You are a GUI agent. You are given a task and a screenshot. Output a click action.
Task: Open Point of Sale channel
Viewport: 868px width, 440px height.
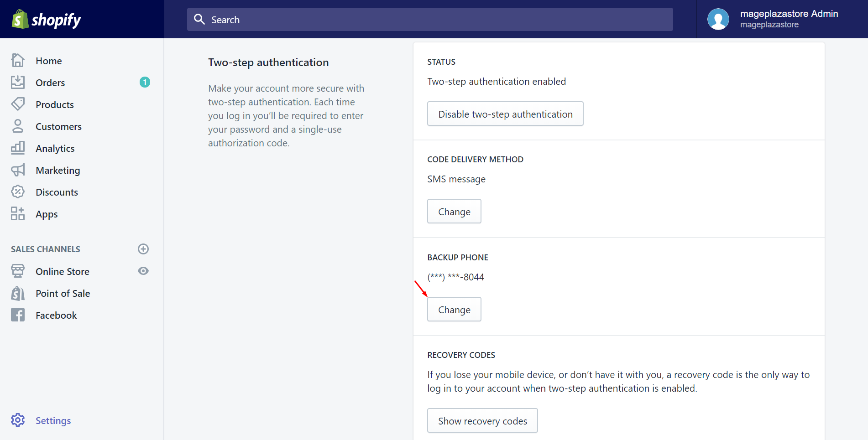click(63, 293)
